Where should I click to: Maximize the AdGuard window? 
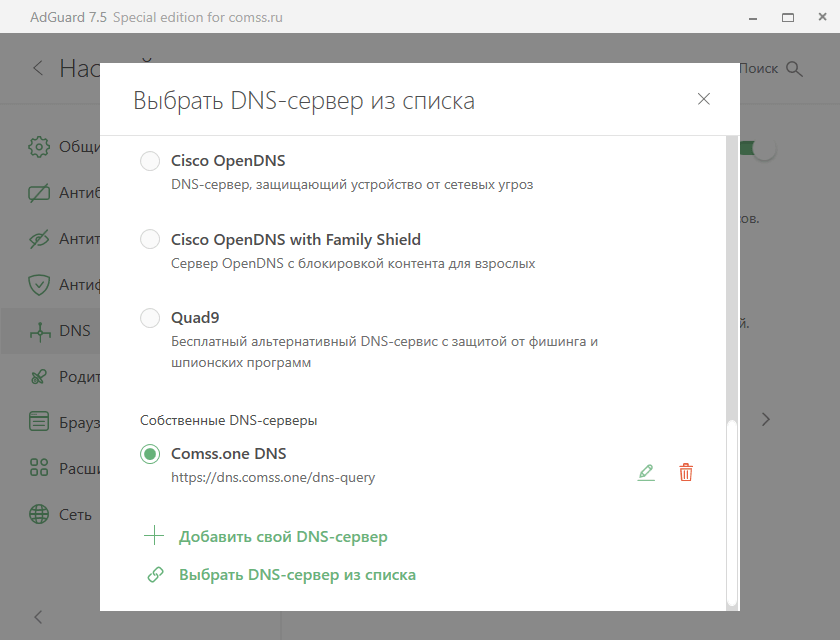tap(788, 18)
